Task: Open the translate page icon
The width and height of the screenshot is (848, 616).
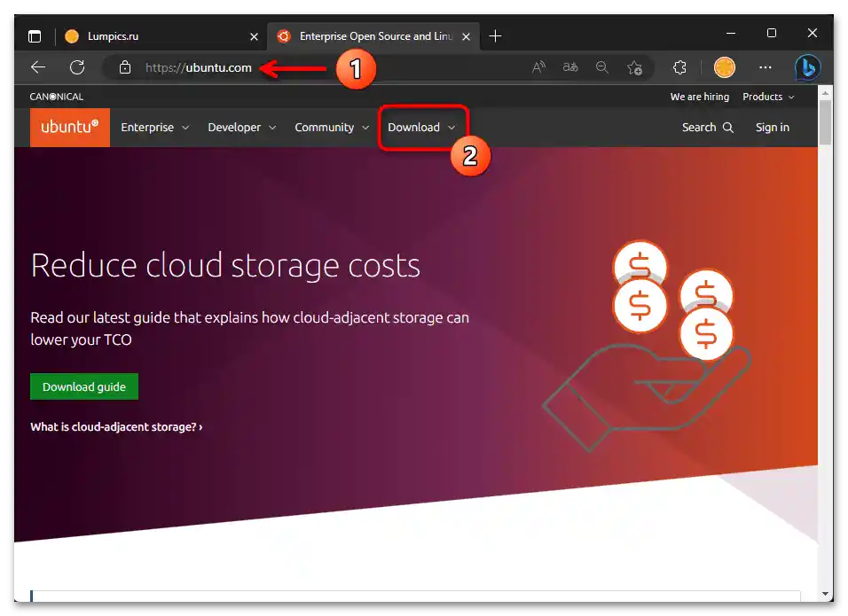Action: point(569,67)
